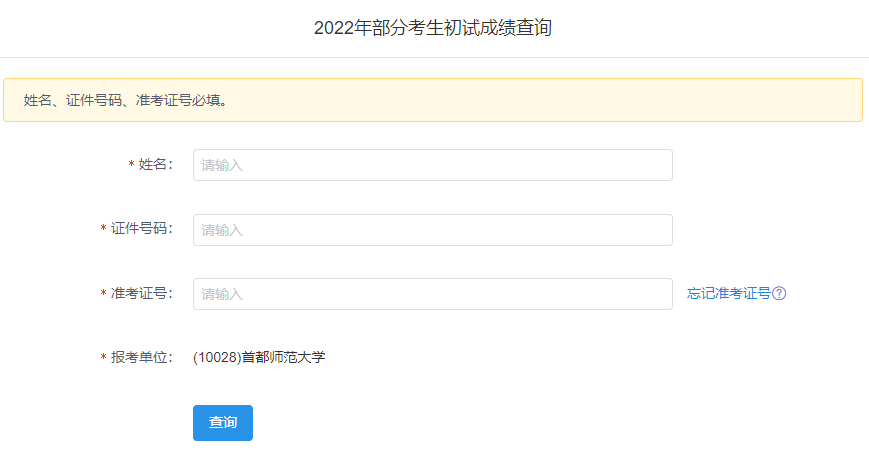Open the 忘记准考证号 link

[728, 294]
